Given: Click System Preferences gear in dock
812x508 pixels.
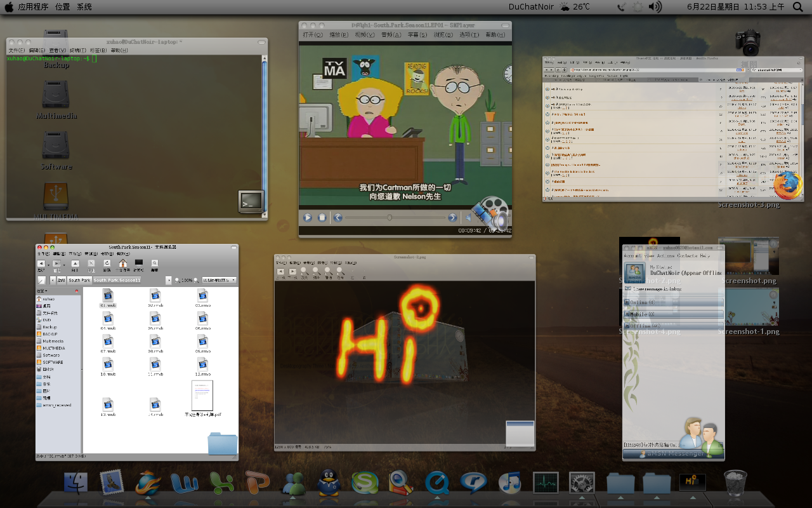Looking at the screenshot, I should 582,483.
